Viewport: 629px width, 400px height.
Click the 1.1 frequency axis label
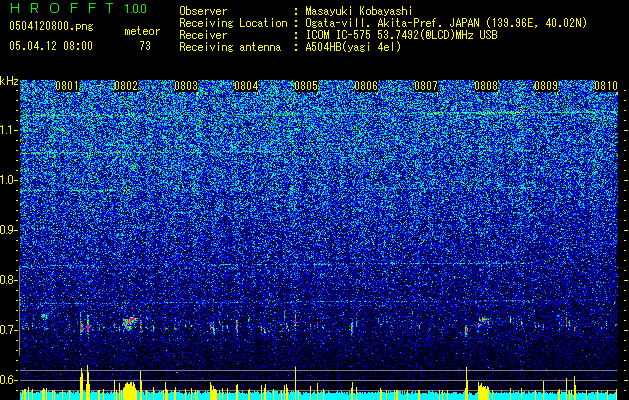pos(8,130)
